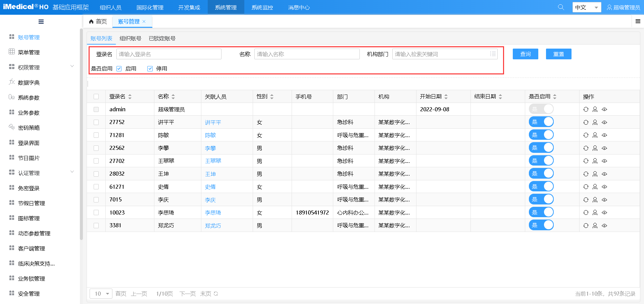Open the view details eye icon for 27752
Screen dimensions: 644x304
coord(604,122)
